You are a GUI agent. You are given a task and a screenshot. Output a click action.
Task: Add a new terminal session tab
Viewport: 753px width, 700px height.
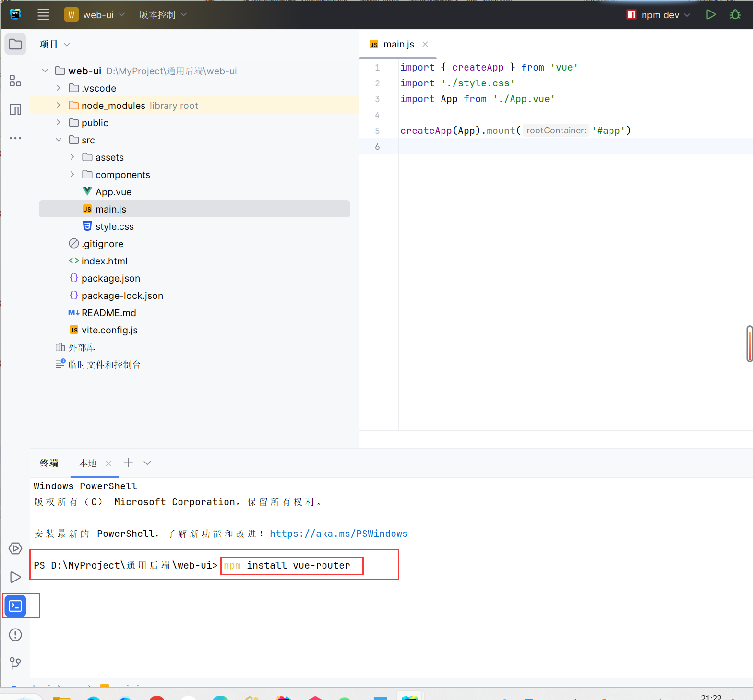point(128,463)
